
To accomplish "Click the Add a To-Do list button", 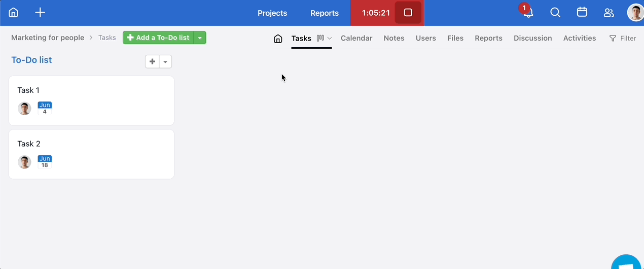I will pyautogui.click(x=158, y=38).
